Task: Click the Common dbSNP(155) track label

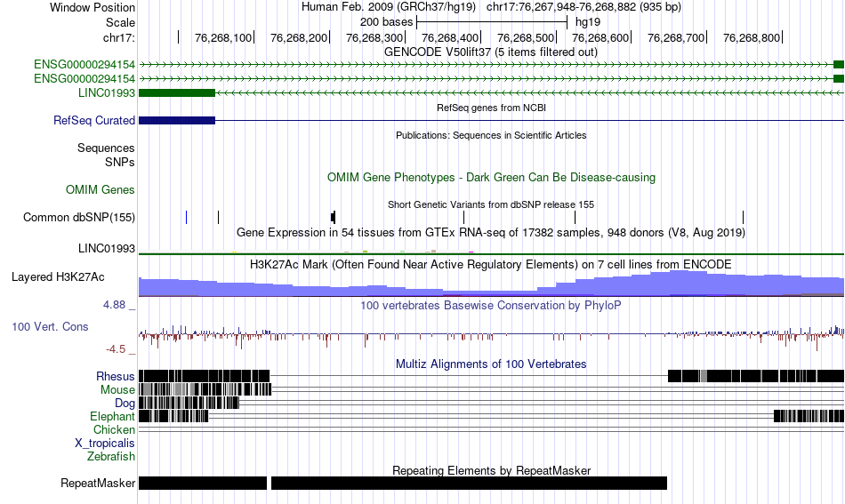Action: point(78,217)
